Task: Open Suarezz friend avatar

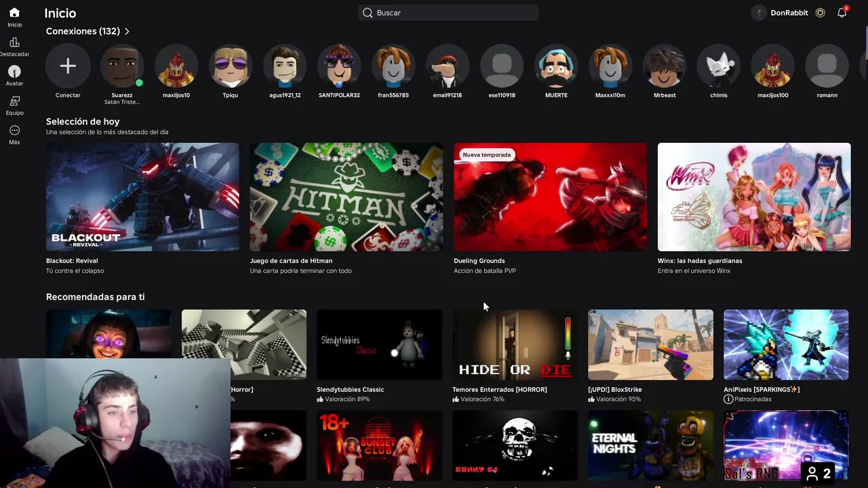Action: 122,66
